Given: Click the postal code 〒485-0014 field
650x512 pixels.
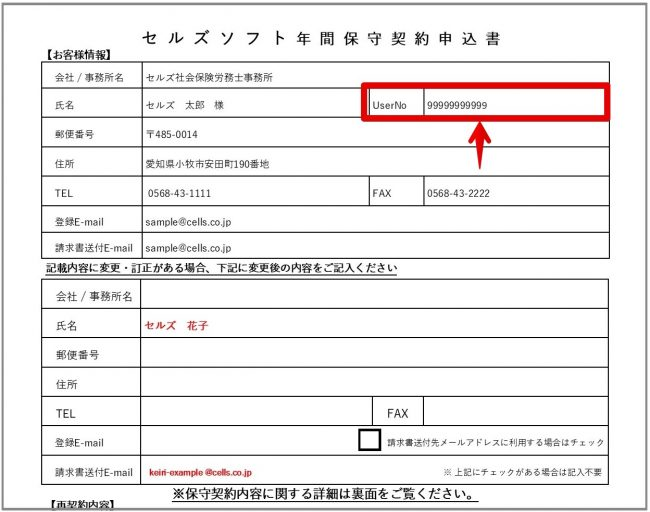Looking at the screenshot, I should [x=172, y=134].
